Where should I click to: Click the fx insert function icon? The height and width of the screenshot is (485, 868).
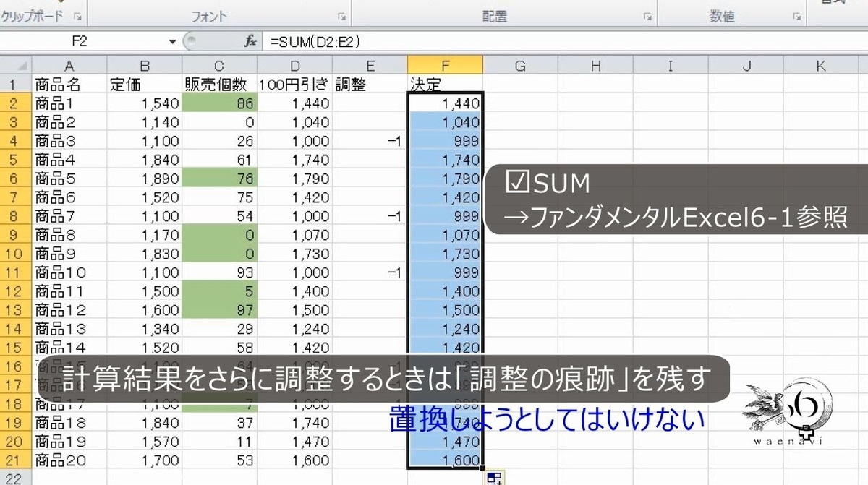coord(250,42)
